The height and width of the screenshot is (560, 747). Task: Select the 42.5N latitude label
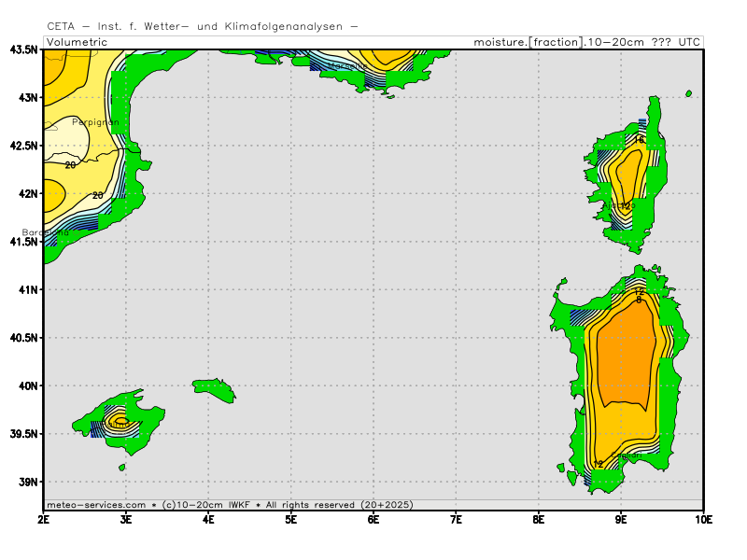pyautogui.click(x=23, y=146)
